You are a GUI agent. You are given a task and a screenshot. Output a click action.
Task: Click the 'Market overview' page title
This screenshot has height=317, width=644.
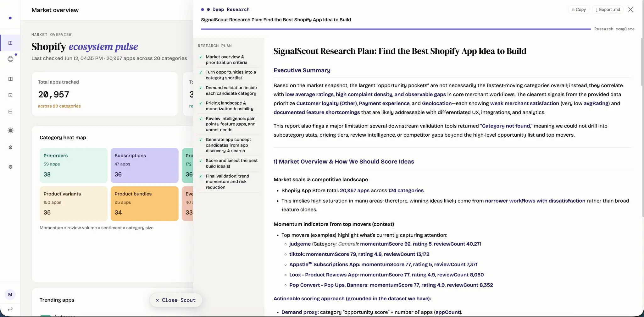[55, 10]
